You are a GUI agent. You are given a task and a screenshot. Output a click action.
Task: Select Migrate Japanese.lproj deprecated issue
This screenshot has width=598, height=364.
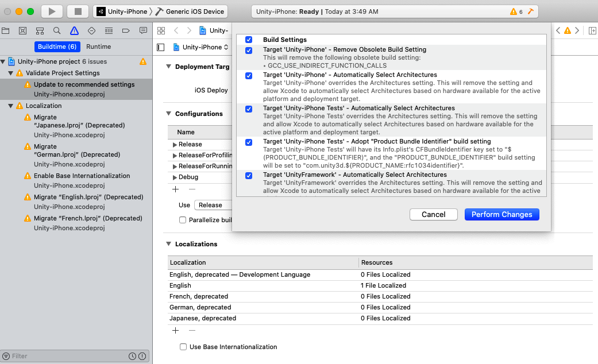(x=76, y=126)
